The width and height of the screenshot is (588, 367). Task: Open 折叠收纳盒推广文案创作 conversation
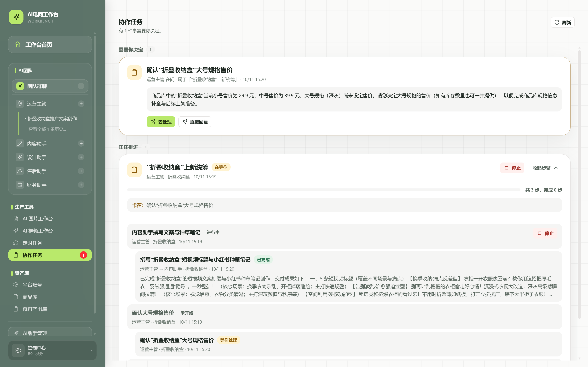tap(52, 119)
